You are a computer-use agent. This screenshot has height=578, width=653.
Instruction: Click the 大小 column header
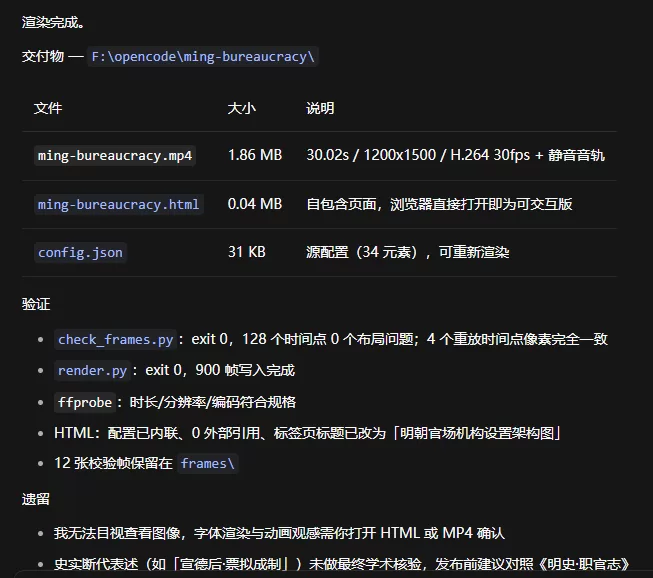(x=242, y=108)
